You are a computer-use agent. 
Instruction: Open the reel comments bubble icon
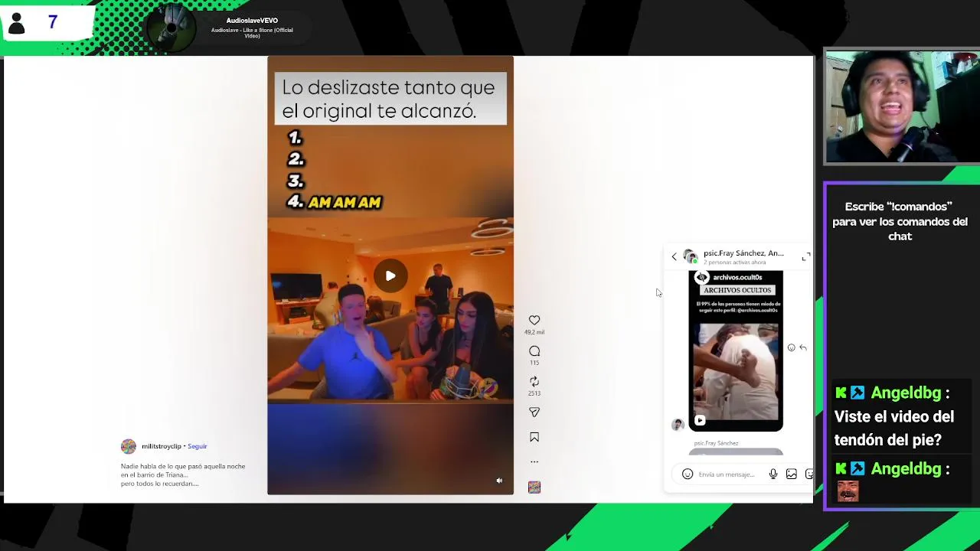[534, 351]
